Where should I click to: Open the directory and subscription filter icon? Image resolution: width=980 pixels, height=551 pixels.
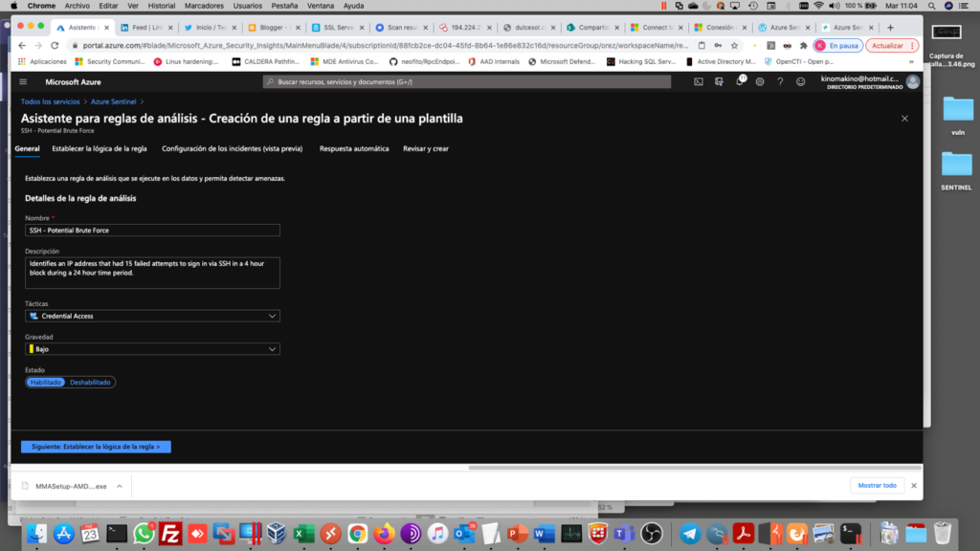click(719, 82)
